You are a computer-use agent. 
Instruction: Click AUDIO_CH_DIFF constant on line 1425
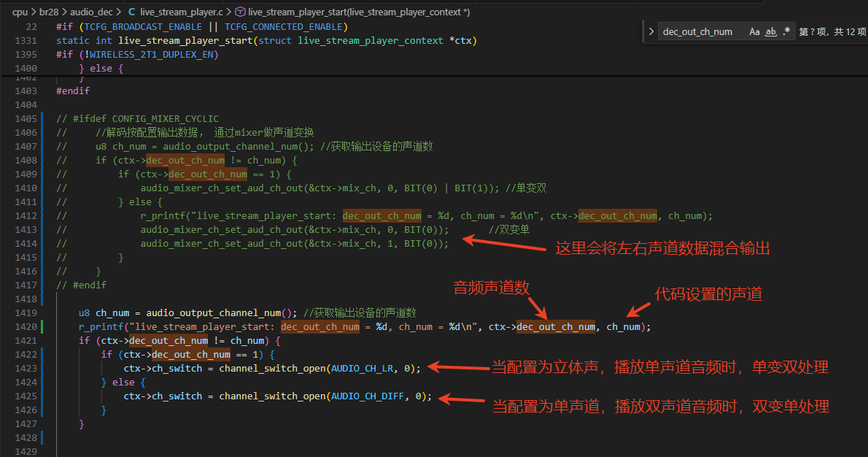(368, 396)
